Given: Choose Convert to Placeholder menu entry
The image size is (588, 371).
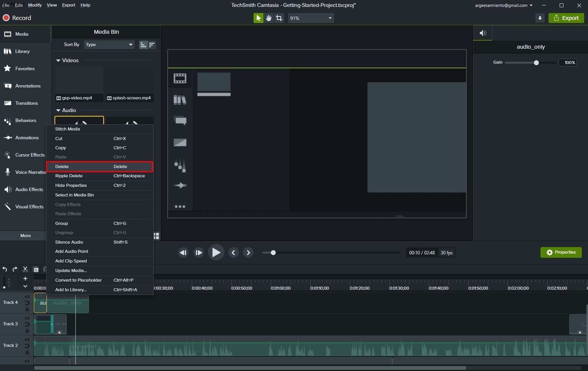Looking at the screenshot, I should coord(100,280).
